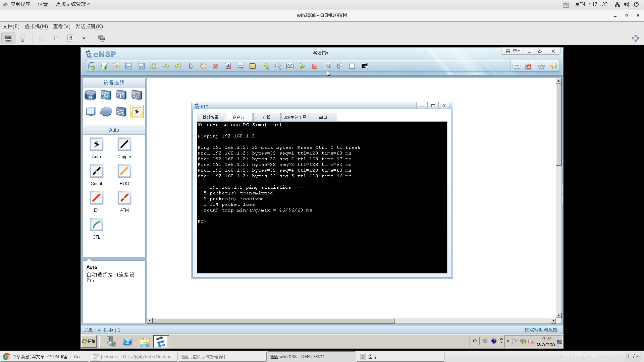Click the Windows 开始 start button
Image resolution: width=644 pixels, height=362 pixels.
pyautogui.click(x=89, y=341)
